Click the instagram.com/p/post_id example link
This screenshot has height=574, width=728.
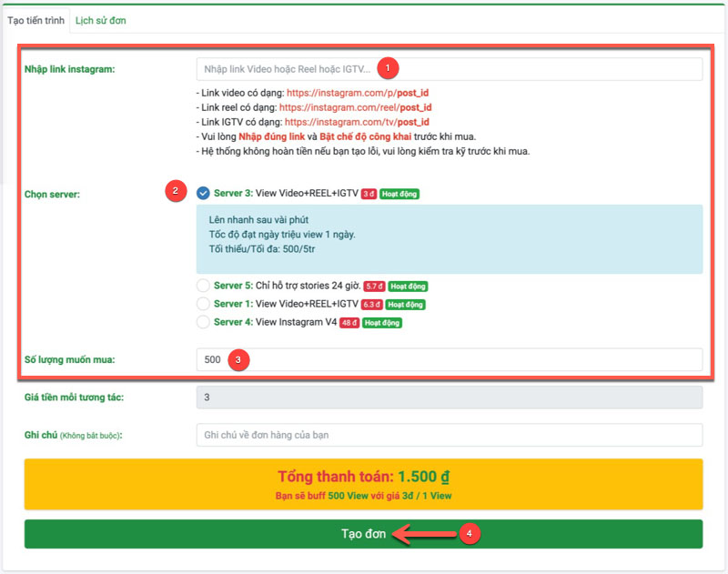(x=358, y=93)
